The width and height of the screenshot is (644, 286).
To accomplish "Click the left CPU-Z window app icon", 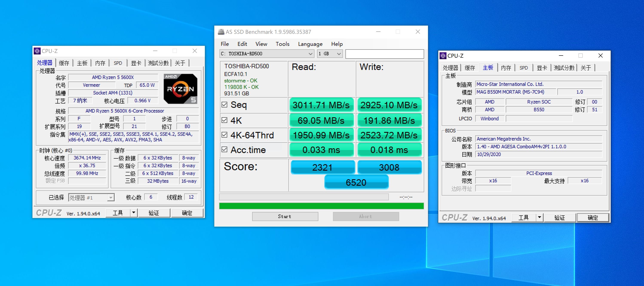I will [x=37, y=51].
